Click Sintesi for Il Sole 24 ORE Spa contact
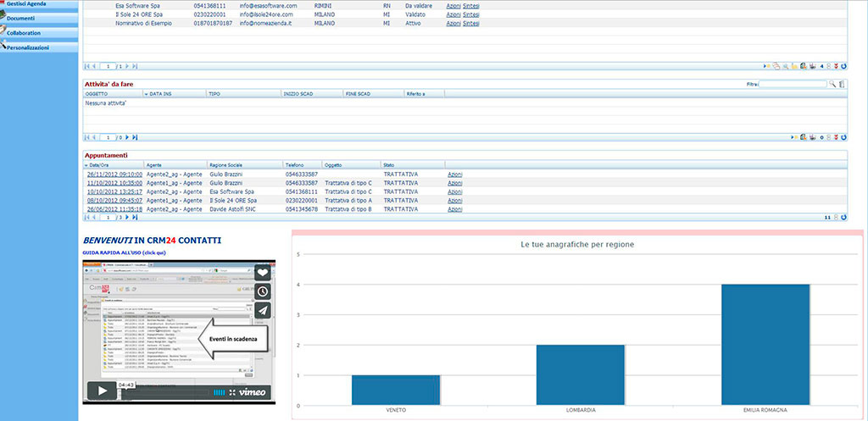868x421 pixels. pyautogui.click(x=471, y=14)
